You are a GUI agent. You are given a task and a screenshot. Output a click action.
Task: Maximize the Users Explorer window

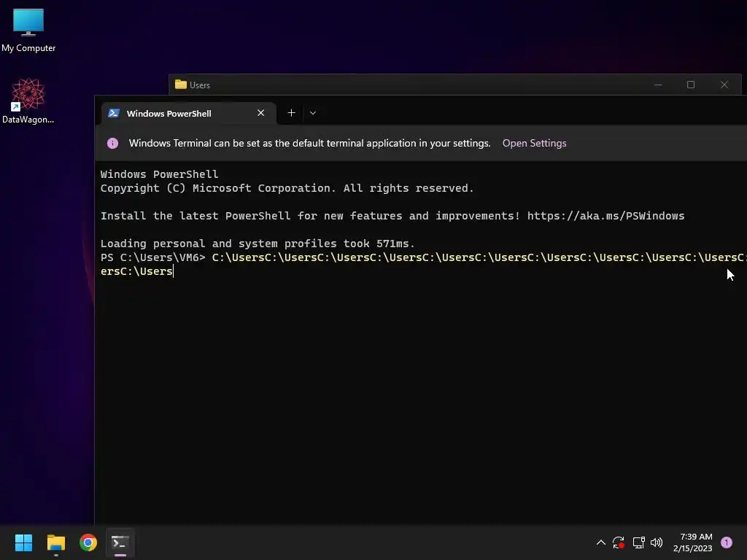691,85
